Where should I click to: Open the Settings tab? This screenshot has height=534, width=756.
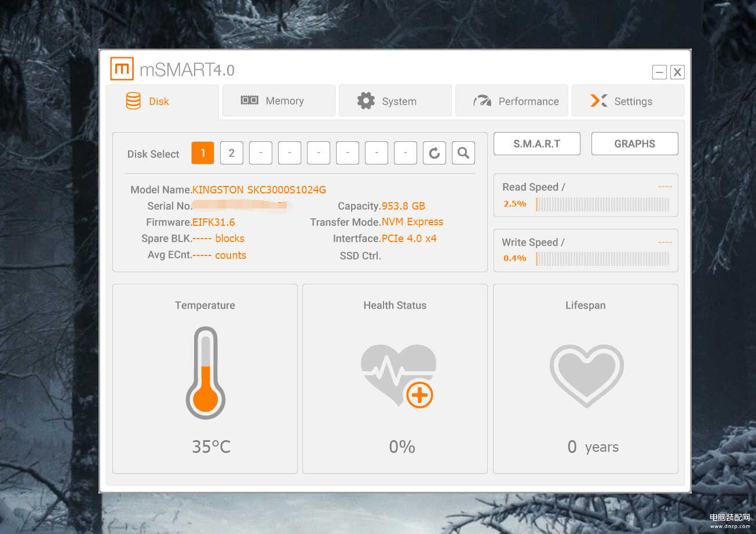pyautogui.click(x=628, y=101)
